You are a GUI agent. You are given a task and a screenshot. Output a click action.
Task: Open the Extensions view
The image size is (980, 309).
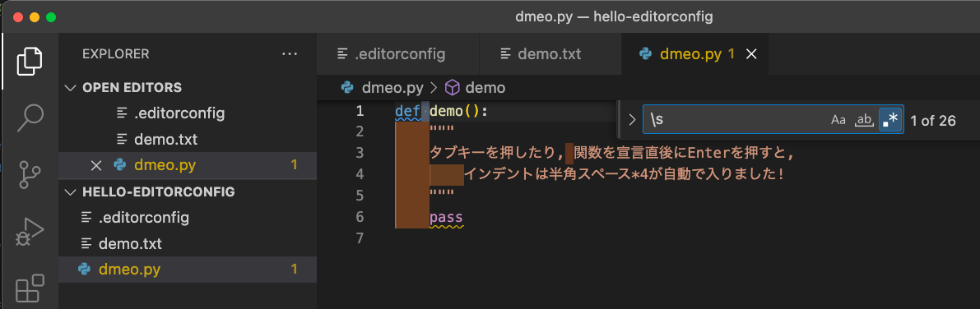point(30,288)
